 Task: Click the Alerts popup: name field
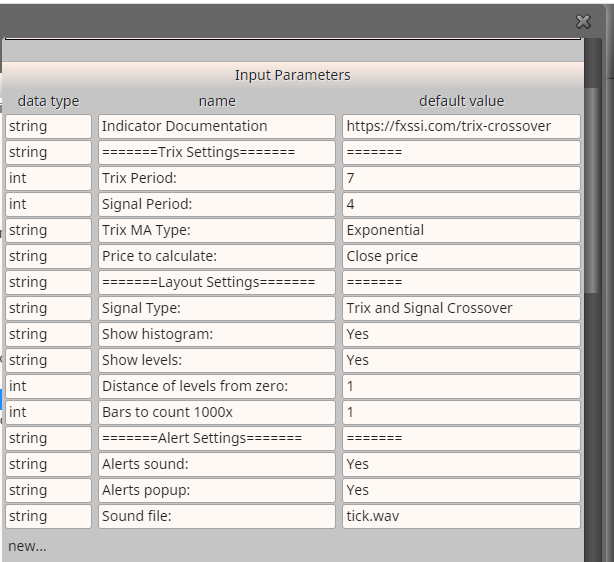click(x=217, y=490)
